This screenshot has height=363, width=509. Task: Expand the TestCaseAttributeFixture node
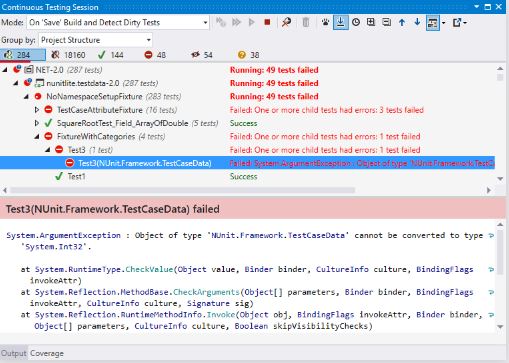click(x=37, y=110)
